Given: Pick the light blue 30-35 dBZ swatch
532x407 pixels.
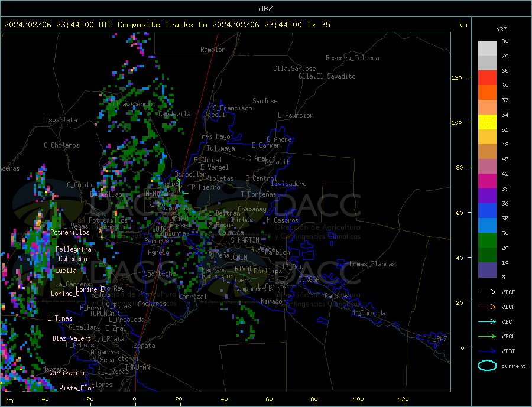Looking at the screenshot, I should (487, 225).
